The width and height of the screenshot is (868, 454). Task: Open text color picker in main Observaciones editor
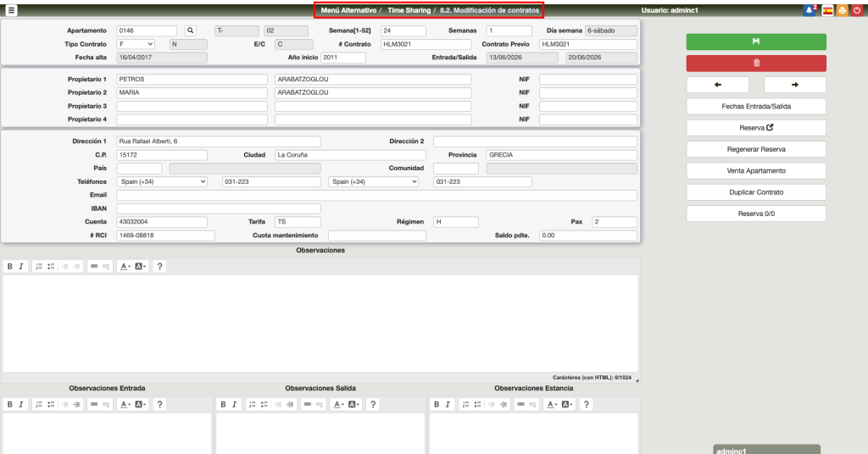[123, 266]
